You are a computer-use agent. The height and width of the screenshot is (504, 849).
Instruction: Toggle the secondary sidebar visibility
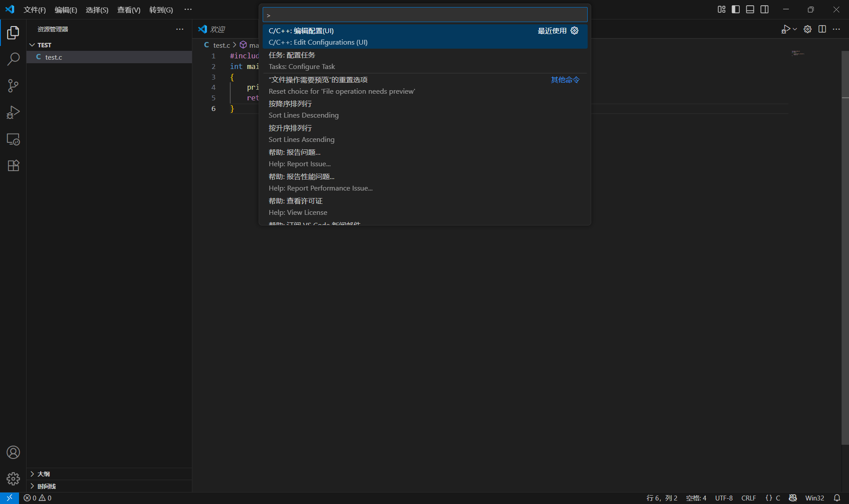point(765,9)
